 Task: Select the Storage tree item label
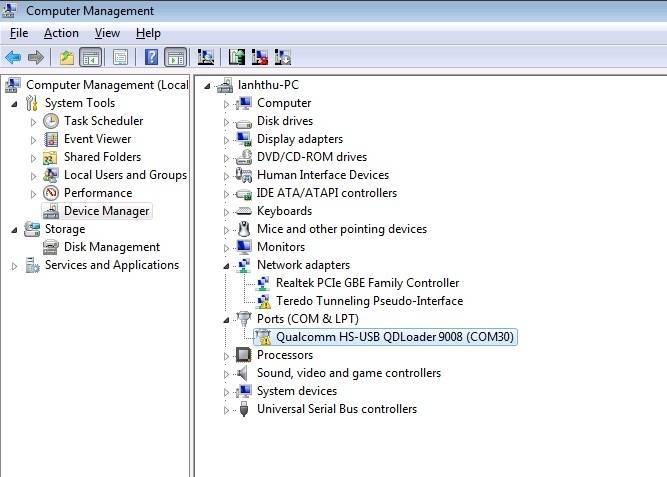(65, 229)
